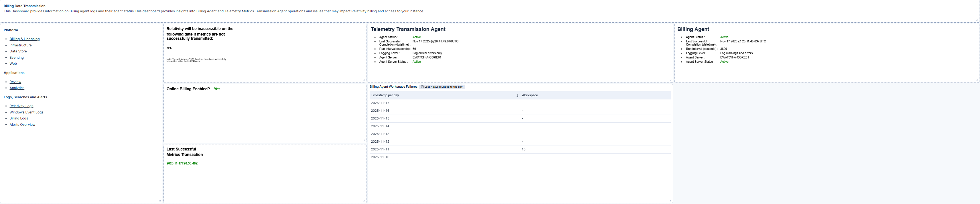Open the Alerts Overview link

(22, 124)
